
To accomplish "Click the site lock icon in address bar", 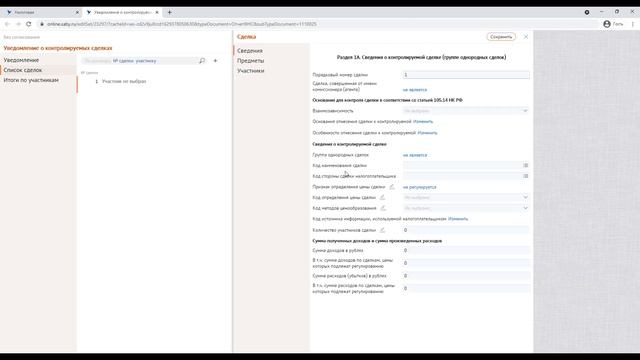I will [42, 24].
